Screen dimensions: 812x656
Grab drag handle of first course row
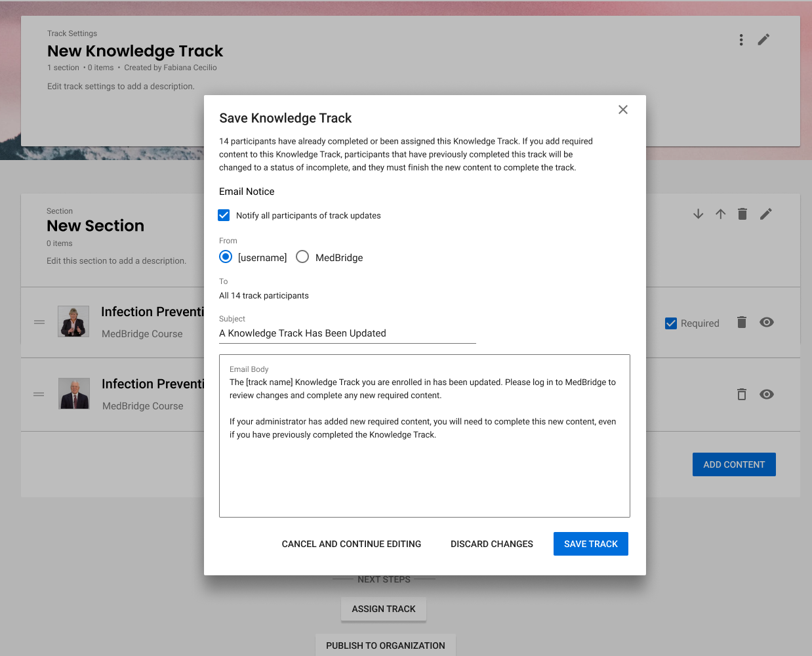[39, 322]
